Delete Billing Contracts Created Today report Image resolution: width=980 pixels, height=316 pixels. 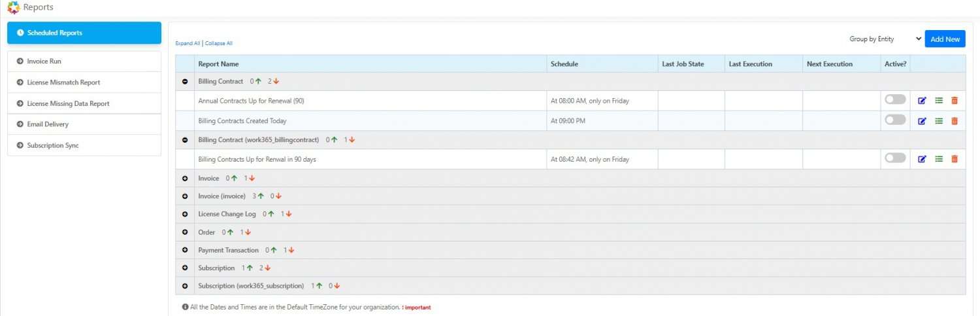(x=955, y=121)
